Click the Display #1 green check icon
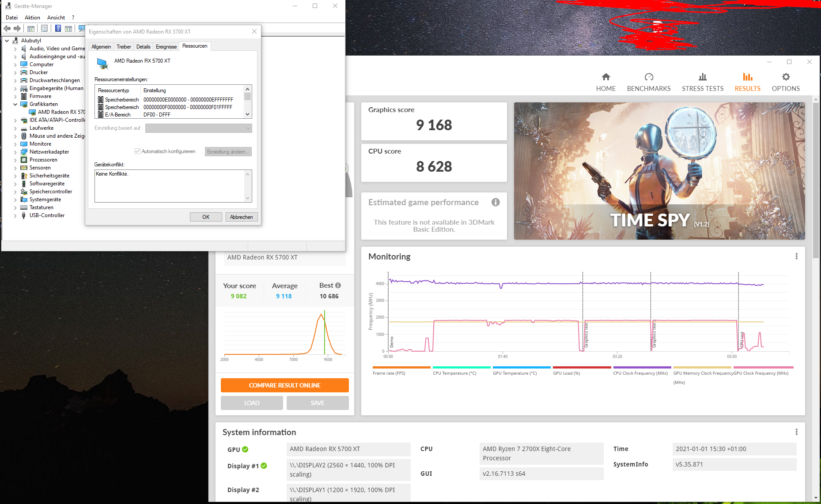Viewport: 821px width, 504px height. pyautogui.click(x=264, y=466)
